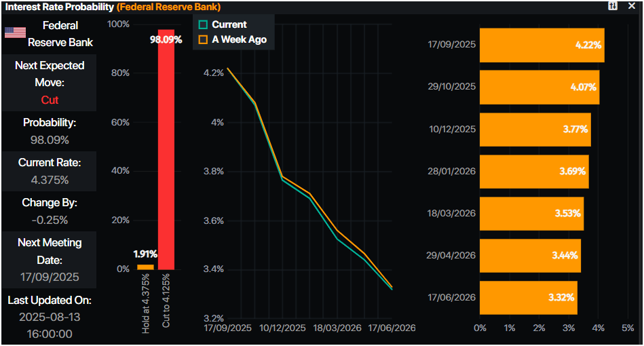Click the Federal Reserve Bank title link
The height and width of the screenshot is (346, 644).
(x=169, y=7)
